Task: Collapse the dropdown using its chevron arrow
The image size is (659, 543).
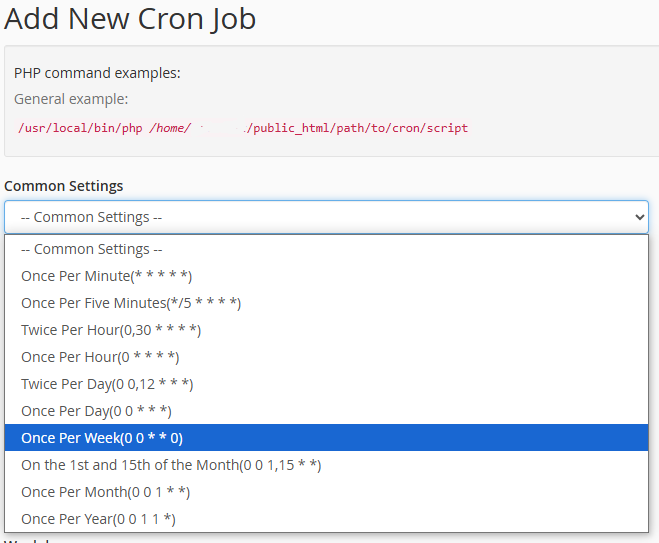Action: (640, 217)
